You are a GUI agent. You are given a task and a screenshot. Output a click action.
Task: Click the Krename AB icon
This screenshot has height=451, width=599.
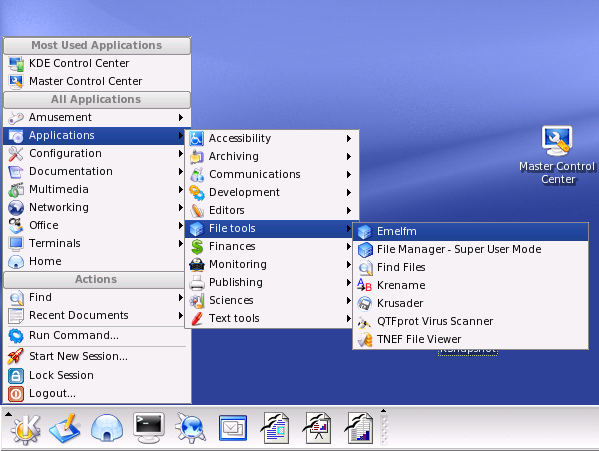(x=364, y=285)
